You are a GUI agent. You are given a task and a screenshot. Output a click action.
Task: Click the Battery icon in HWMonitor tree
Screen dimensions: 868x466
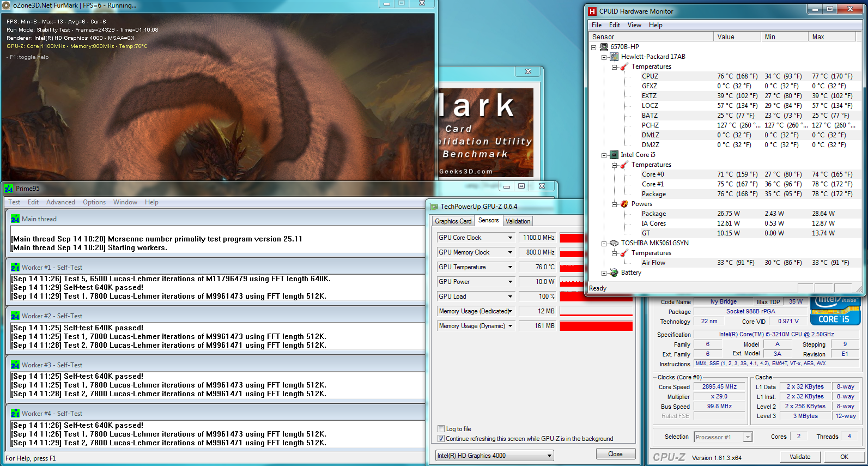[614, 273]
